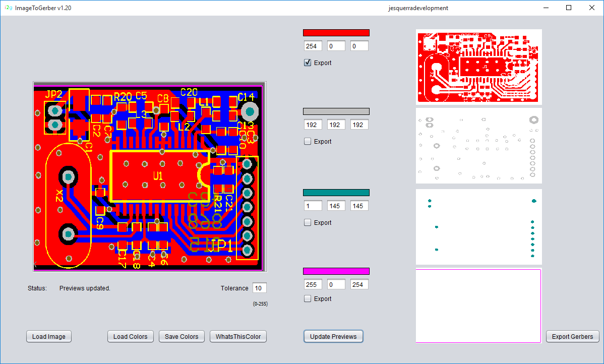
Task: Click the C20 label on PCB image
Action: tap(189, 92)
